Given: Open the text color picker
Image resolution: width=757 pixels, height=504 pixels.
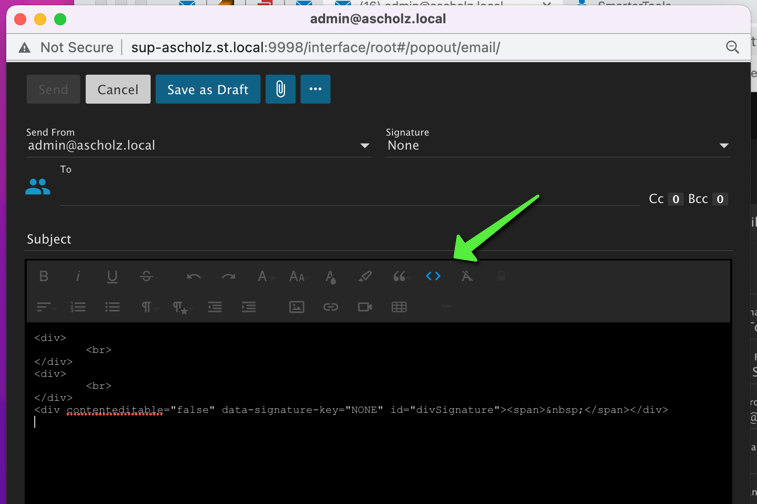Looking at the screenshot, I should click(x=330, y=276).
